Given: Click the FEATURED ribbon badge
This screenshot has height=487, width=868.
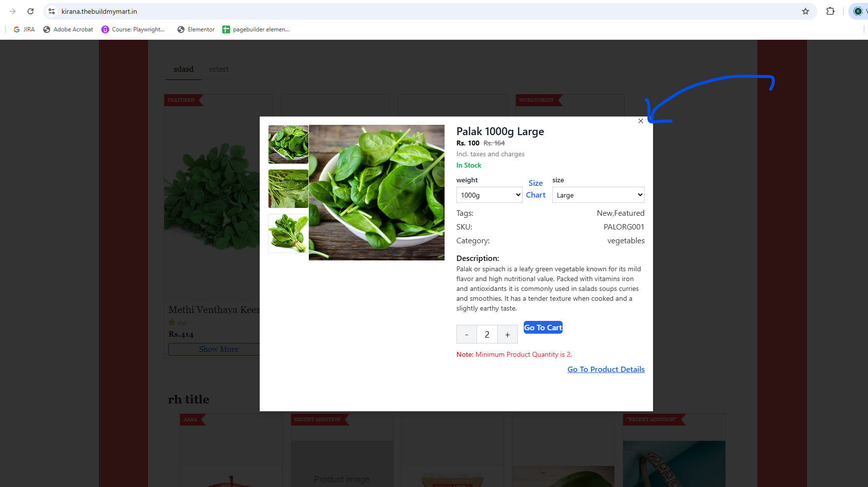Looking at the screenshot, I should [183, 100].
